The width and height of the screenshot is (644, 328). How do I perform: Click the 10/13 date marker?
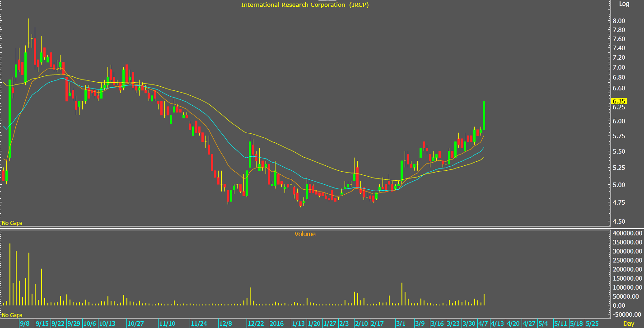(107, 323)
